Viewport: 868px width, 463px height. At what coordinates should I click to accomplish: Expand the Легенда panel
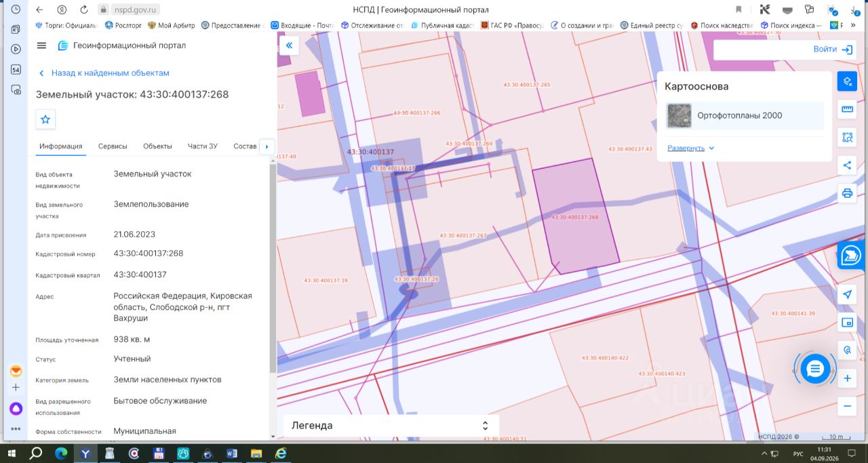tap(391, 426)
